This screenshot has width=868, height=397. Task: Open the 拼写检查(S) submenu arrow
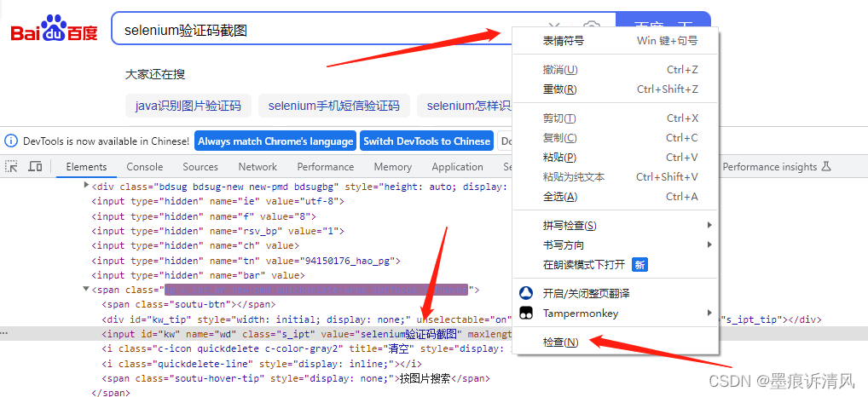tap(709, 225)
